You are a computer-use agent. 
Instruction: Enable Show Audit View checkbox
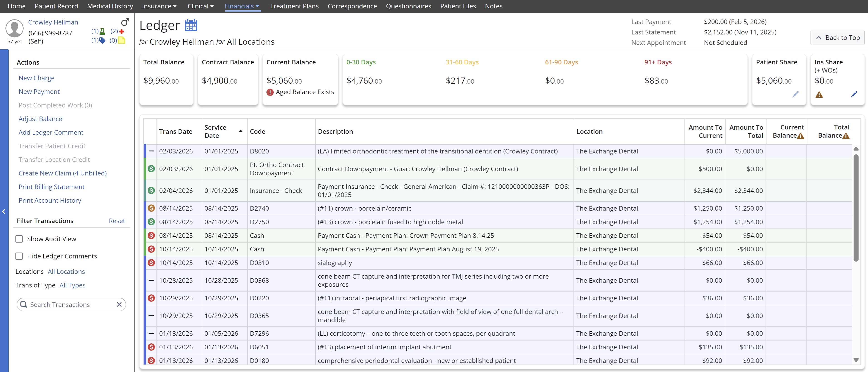pos(19,239)
